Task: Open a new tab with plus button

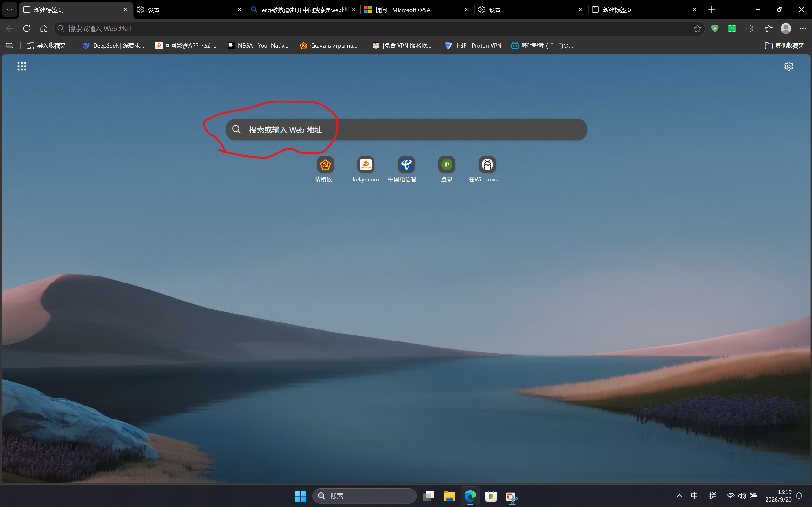Action: click(x=712, y=10)
